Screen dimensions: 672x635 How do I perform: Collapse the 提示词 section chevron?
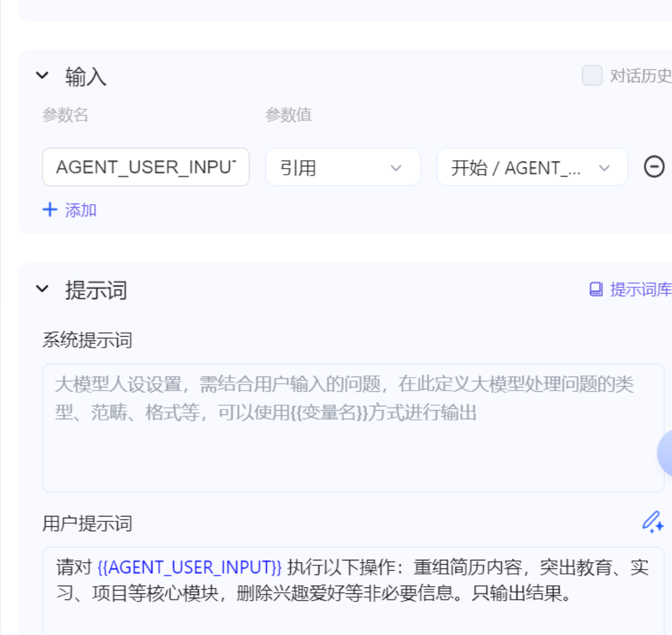[42, 288]
